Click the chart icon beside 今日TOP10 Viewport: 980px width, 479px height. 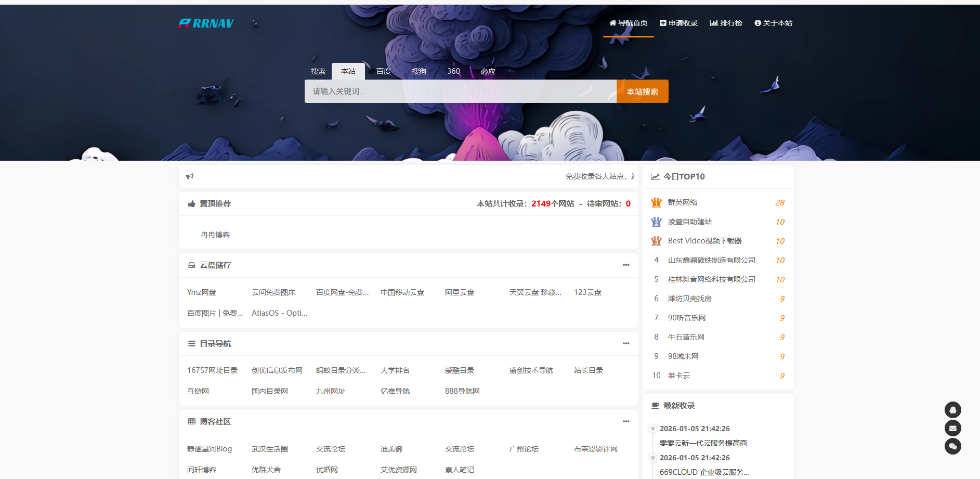point(655,177)
